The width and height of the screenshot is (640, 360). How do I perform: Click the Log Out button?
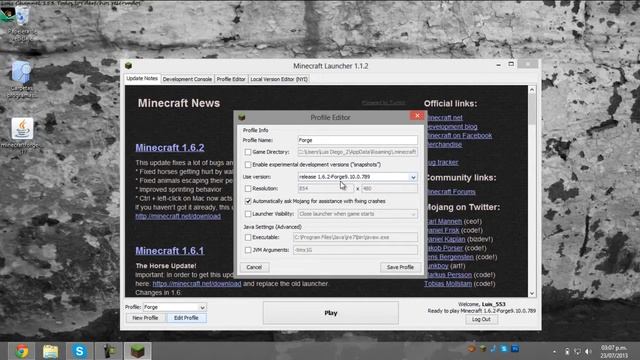(481, 319)
